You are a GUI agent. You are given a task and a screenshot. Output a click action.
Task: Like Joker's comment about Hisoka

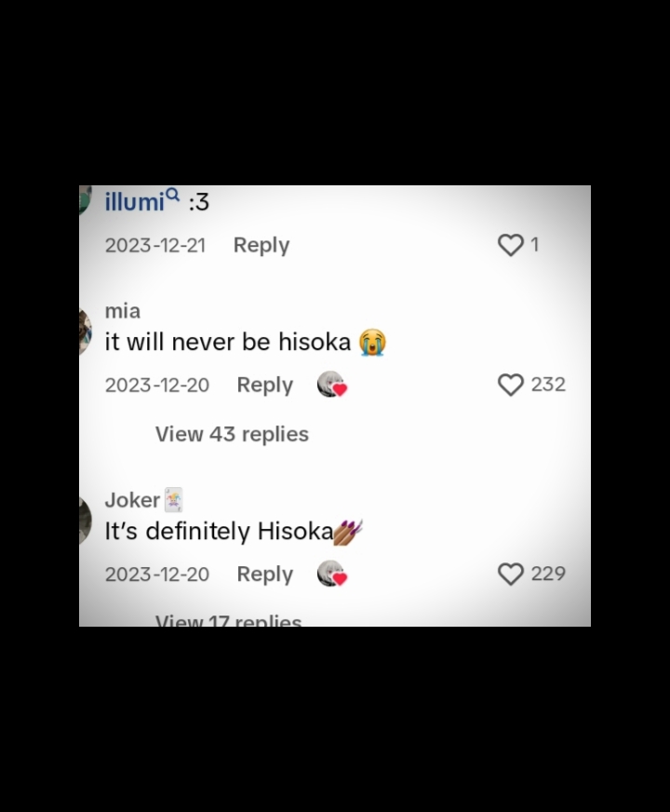[511, 574]
